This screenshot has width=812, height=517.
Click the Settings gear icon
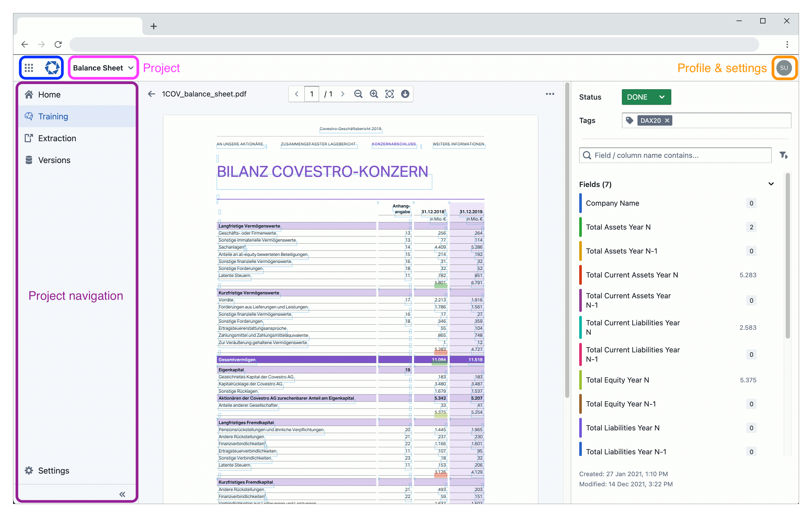(29, 470)
